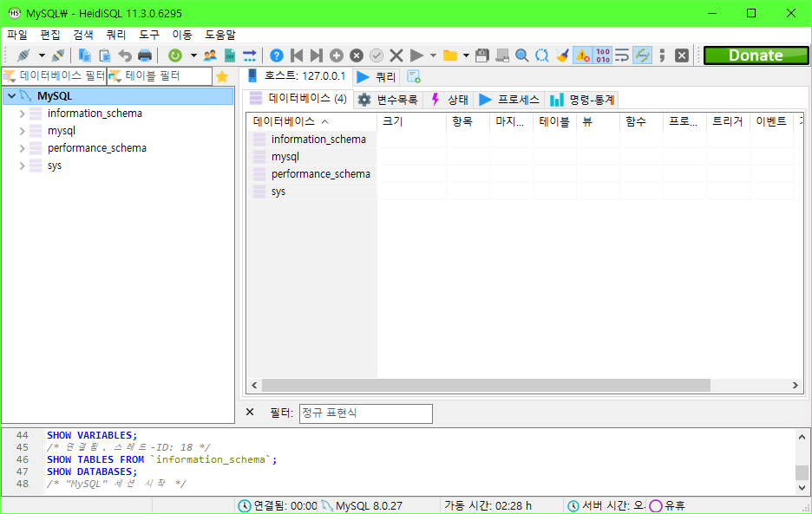
Task: Open the session manager dropdown arrow
Action: click(x=42, y=55)
